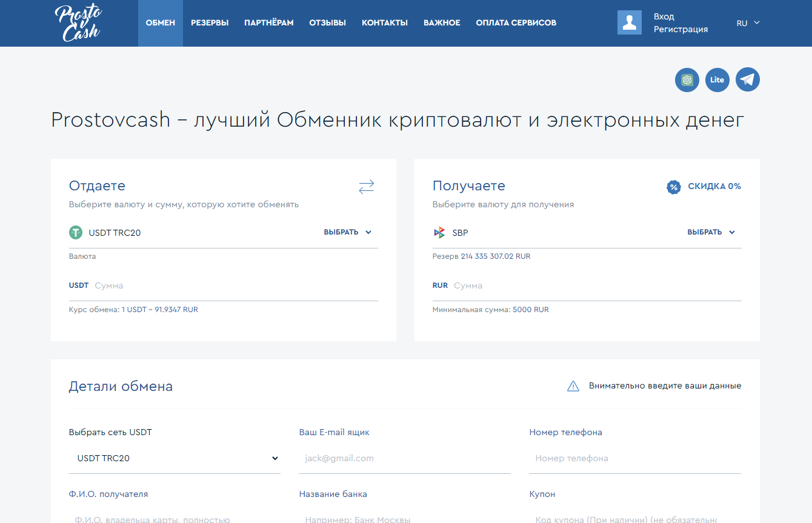Screen dimensions: 812x523
Task: Open the ChatGPT round icon button
Action: 687,79
